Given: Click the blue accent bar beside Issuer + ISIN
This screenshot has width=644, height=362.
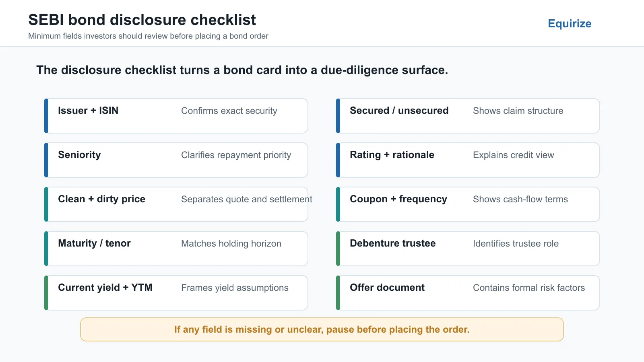Looking at the screenshot, I should (x=46, y=116).
